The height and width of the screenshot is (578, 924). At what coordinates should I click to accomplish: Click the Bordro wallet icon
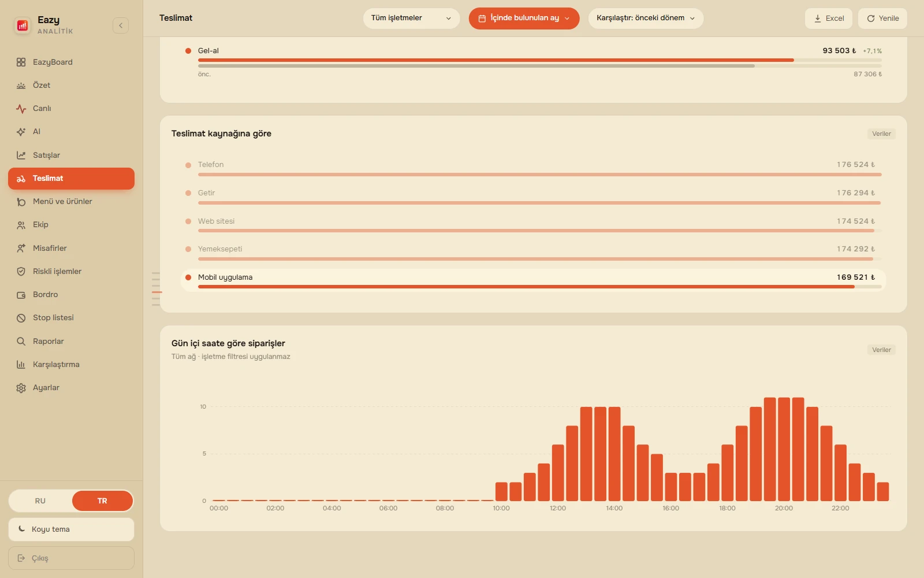pyautogui.click(x=21, y=295)
